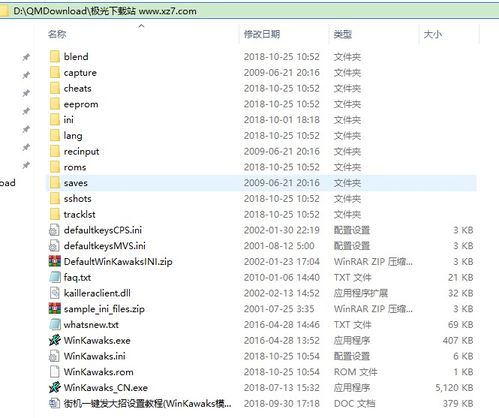Sort by the 名称 column header
Viewport: 499px width, 418px height.
click(x=57, y=34)
